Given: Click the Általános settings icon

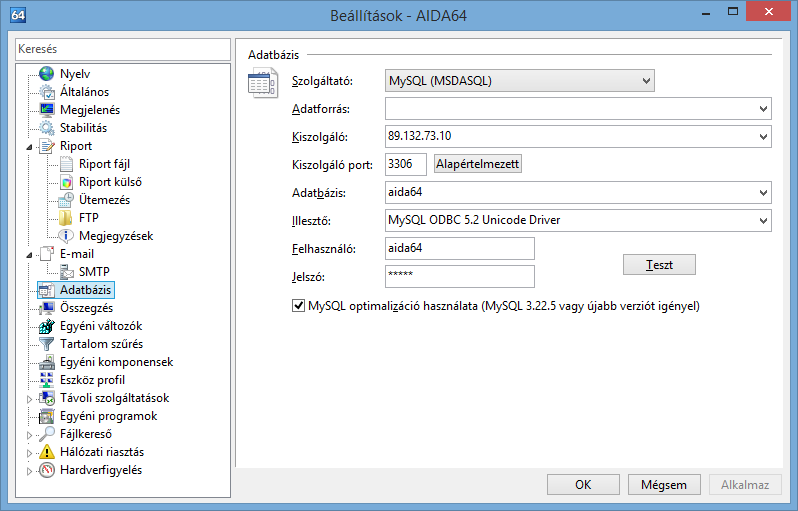Looking at the screenshot, I should click(x=46, y=92).
